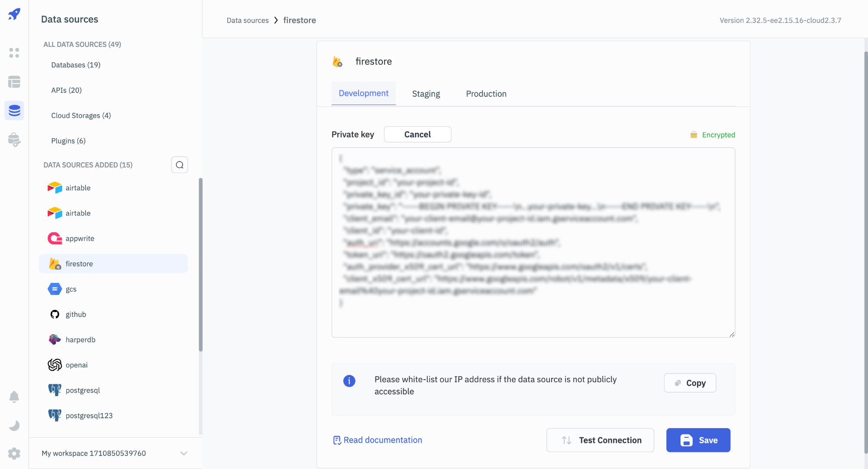The image size is (868, 469).
Task: Open the notifications bell
Action: tap(14, 397)
